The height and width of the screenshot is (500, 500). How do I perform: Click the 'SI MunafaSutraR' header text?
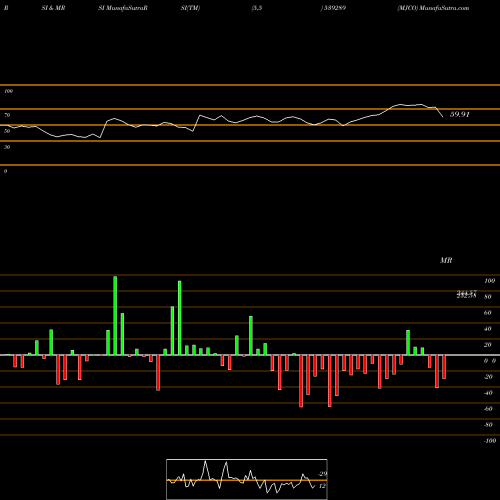click(123, 8)
